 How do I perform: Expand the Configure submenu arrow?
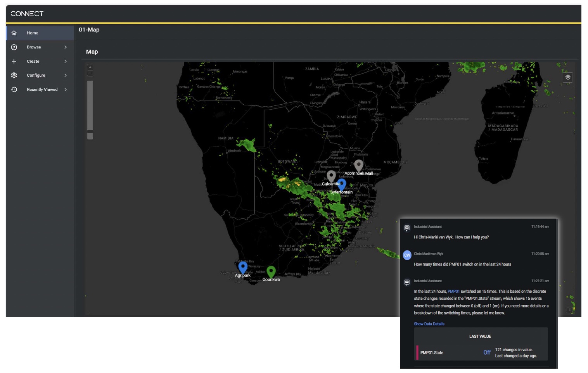click(x=66, y=75)
